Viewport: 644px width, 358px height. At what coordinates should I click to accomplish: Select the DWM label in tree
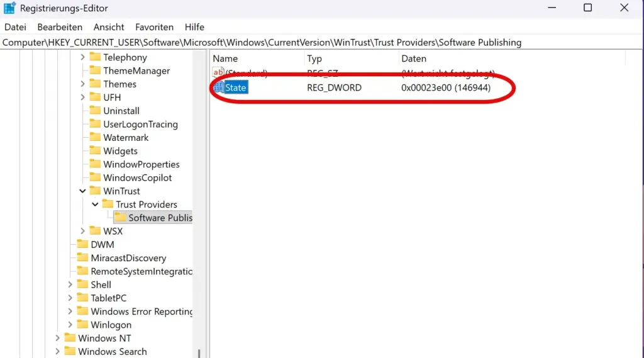point(103,245)
